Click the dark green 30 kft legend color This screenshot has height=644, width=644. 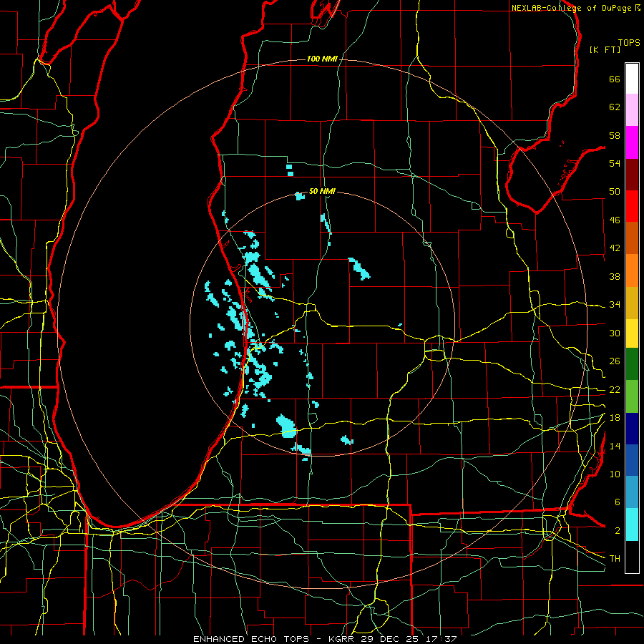tap(632, 364)
